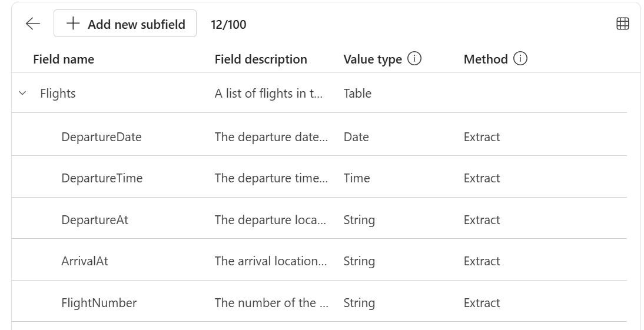Open the Time value type for DepartureTime
This screenshot has width=644, height=330.
[357, 178]
